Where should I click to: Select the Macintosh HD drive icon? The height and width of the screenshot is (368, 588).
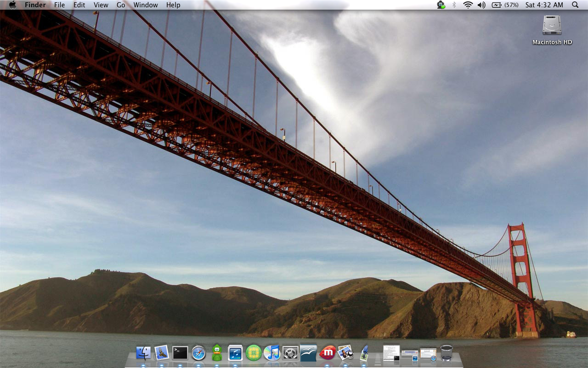click(x=552, y=25)
